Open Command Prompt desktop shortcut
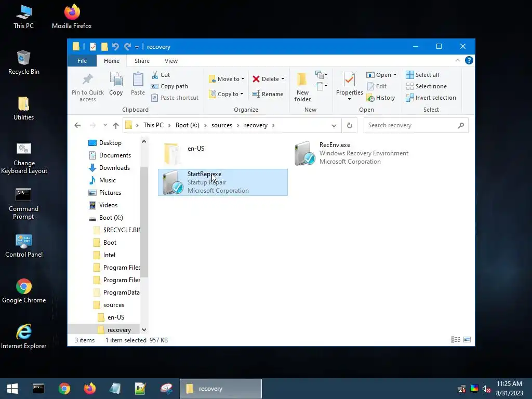This screenshot has width=532, height=399. (x=23, y=204)
